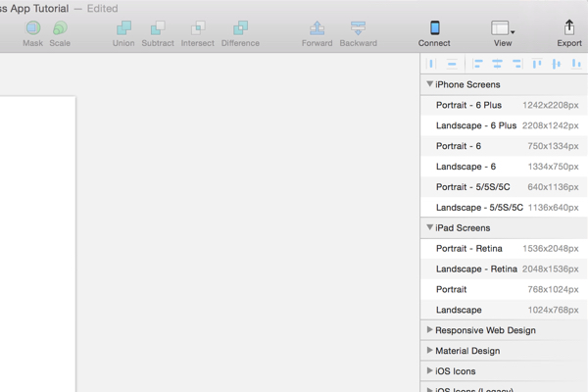Distribute layers horizontally
The height and width of the screenshot is (392, 588).
click(x=431, y=64)
